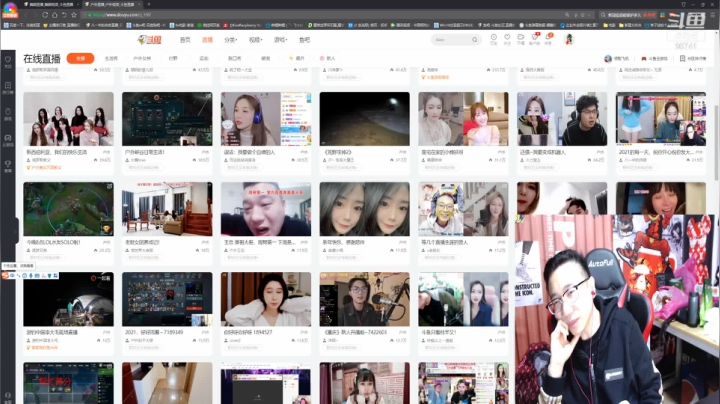Click the browser search box at top right
The width and height of the screenshot is (720, 404).
click(626, 15)
